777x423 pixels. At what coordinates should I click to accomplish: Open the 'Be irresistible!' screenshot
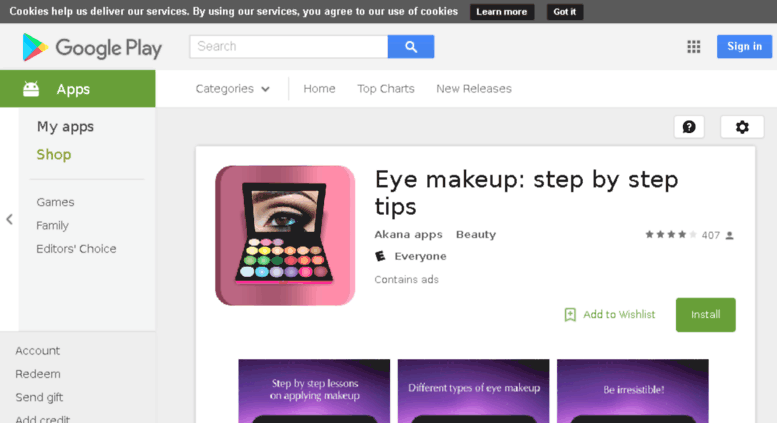coord(633,391)
